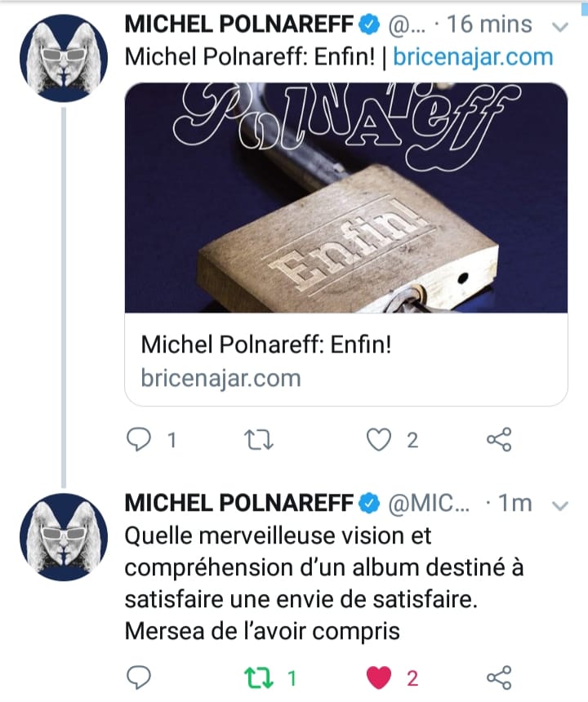This screenshot has height=702, width=588.
Task: Undo retweet on the second tweet
Action: [x=261, y=678]
